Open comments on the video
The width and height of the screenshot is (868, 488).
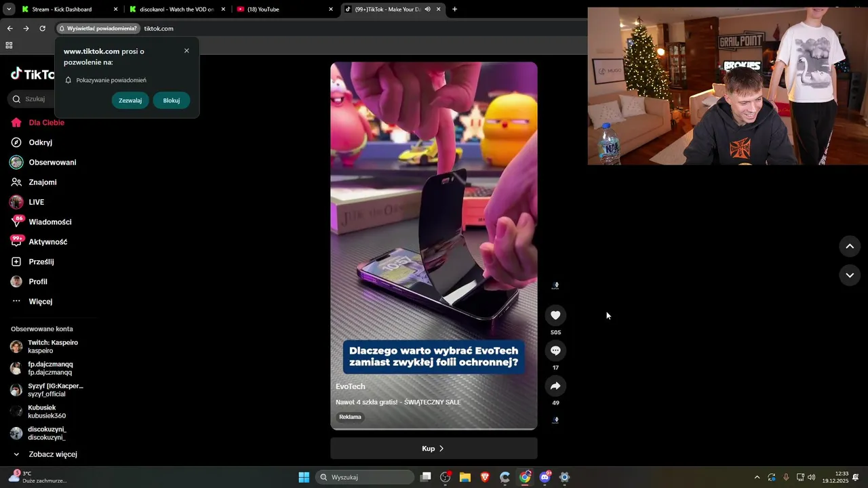(x=555, y=350)
